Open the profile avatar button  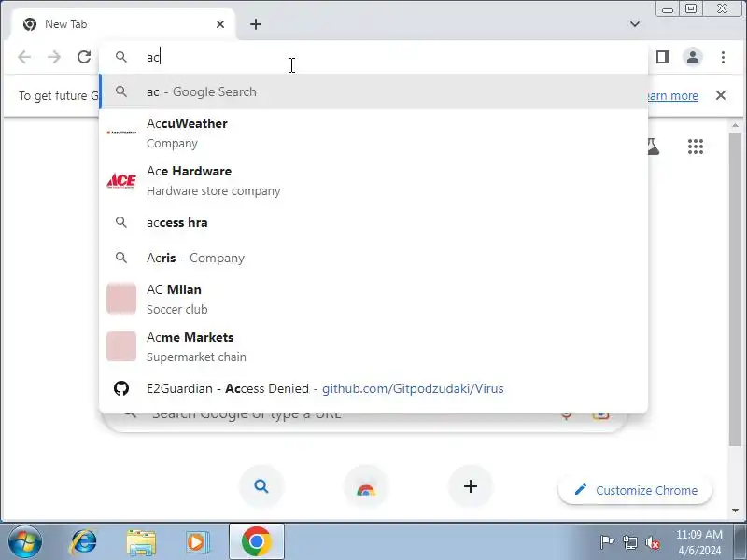pos(693,57)
